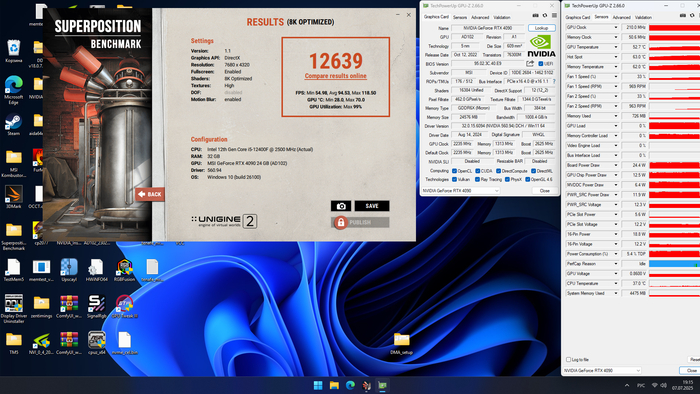Open the Bus Interface question mark help
700x394 pixels.
[554, 82]
